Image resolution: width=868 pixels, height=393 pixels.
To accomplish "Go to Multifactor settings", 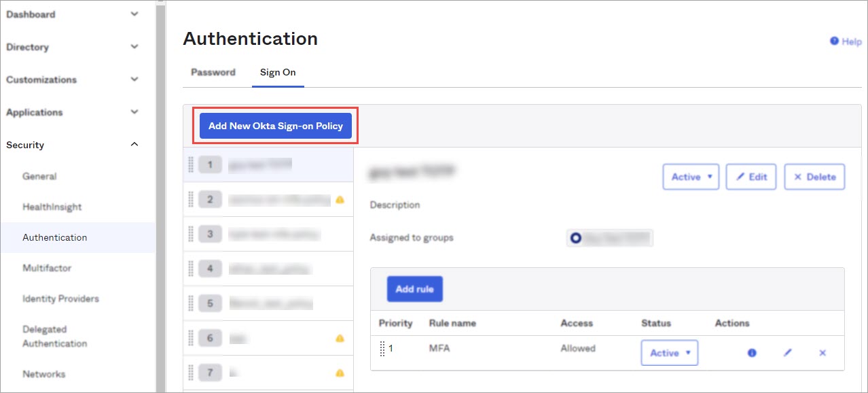I will [47, 268].
